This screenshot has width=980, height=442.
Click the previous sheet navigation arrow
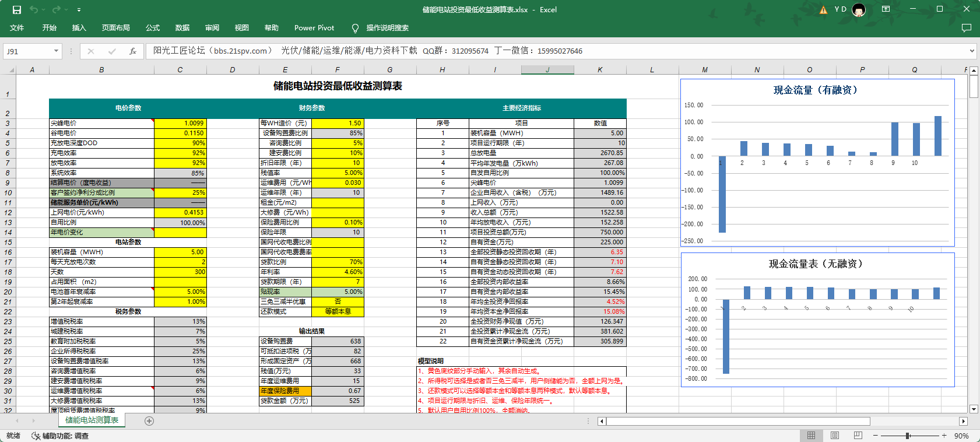pyautogui.click(x=17, y=421)
